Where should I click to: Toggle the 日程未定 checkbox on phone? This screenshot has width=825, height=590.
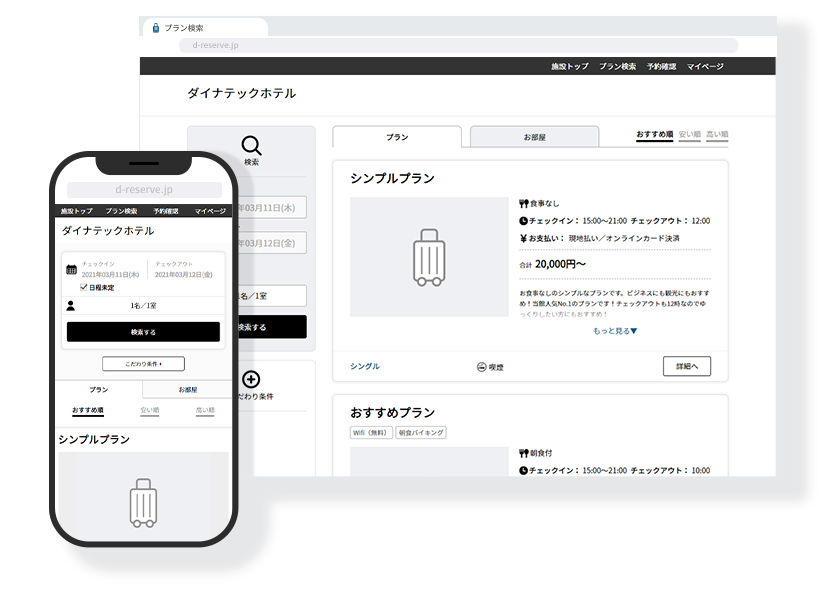84,287
